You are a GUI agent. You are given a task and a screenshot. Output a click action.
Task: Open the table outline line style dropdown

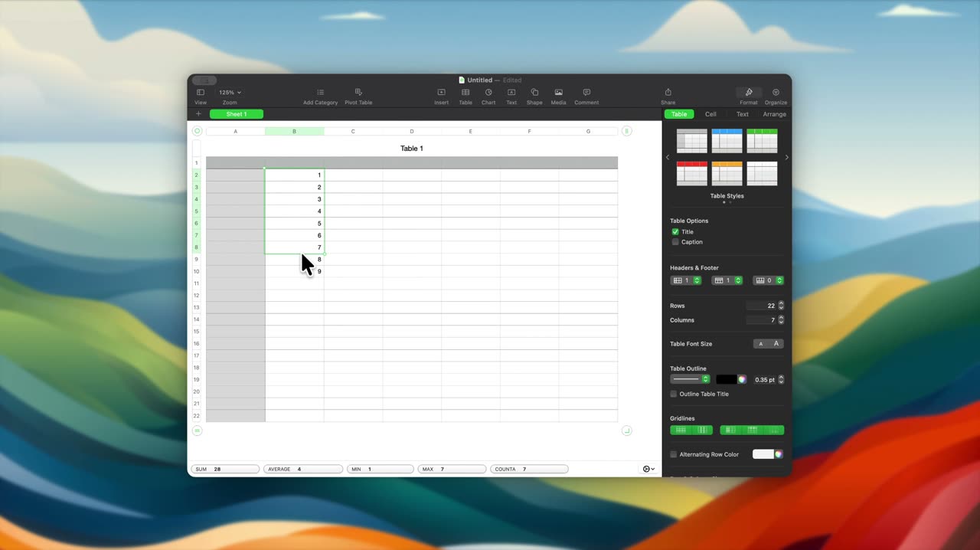pos(690,379)
